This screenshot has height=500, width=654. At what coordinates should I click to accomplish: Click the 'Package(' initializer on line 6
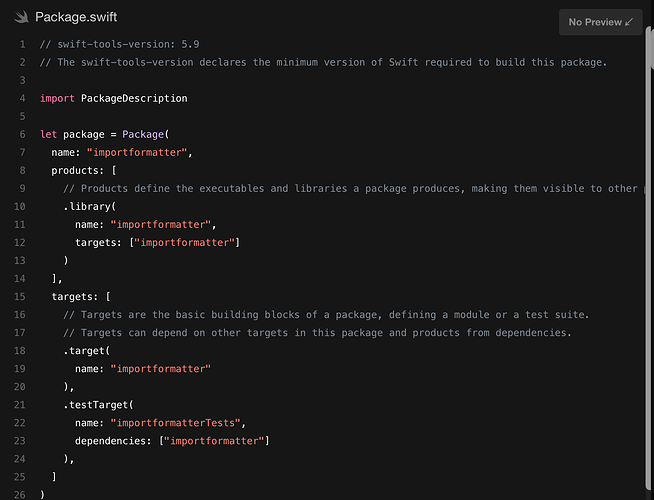coord(146,134)
